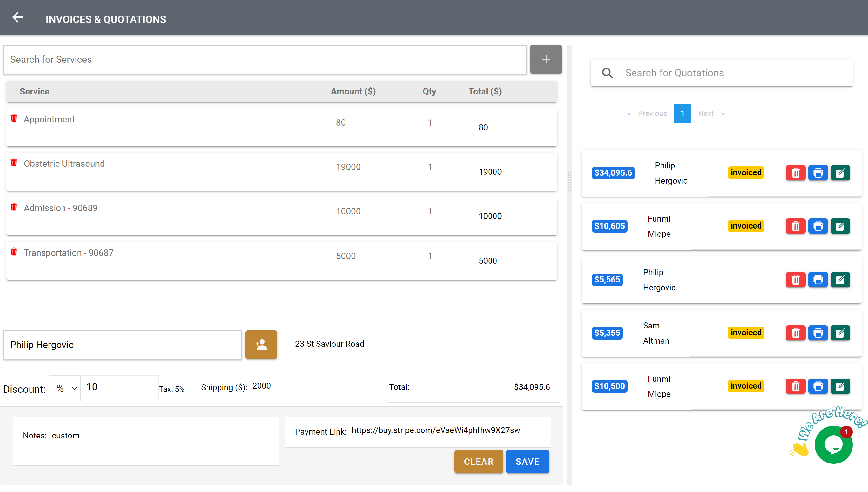
Task: Delete the $10,605 Funmi Miope quotation
Action: [795, 226]
